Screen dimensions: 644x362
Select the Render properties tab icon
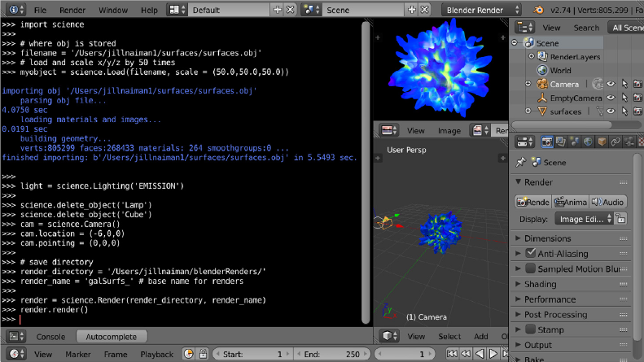pyautogui.click(x=546, y=142)
